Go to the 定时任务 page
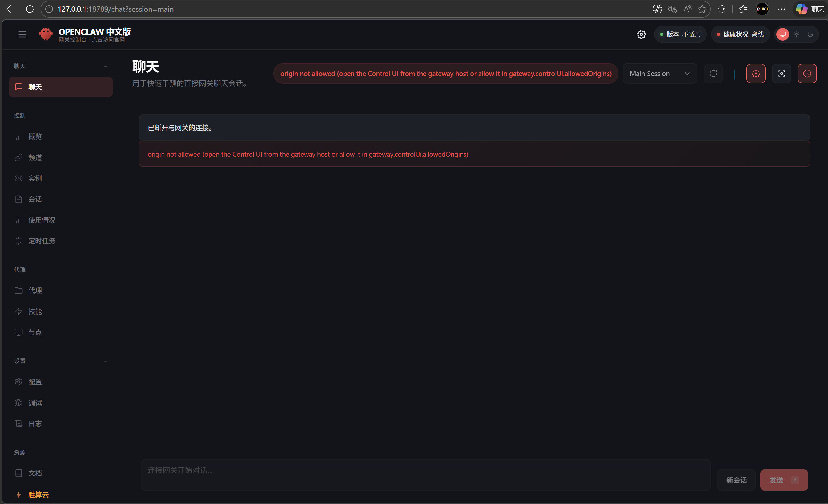Screen dimensions: 828x504 click(x=42, y=241)
